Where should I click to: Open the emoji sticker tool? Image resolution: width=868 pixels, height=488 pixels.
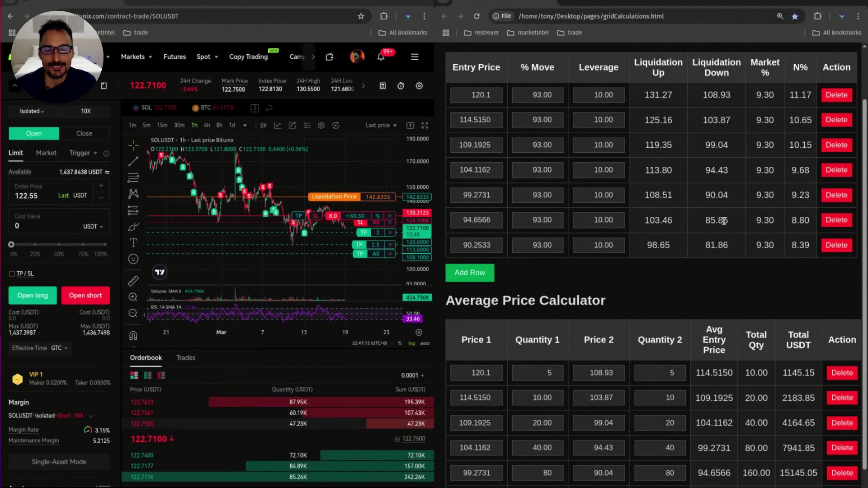pos(133,259)
